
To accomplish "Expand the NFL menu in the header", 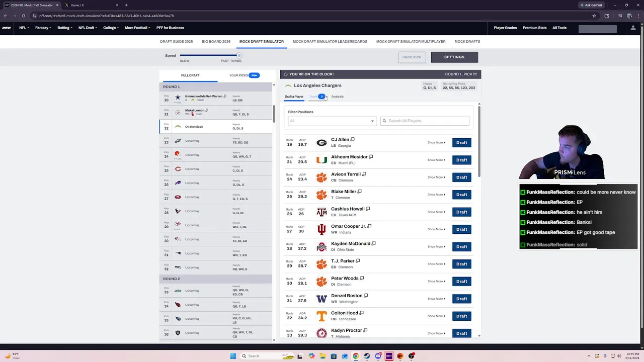I will pos(24,28).
